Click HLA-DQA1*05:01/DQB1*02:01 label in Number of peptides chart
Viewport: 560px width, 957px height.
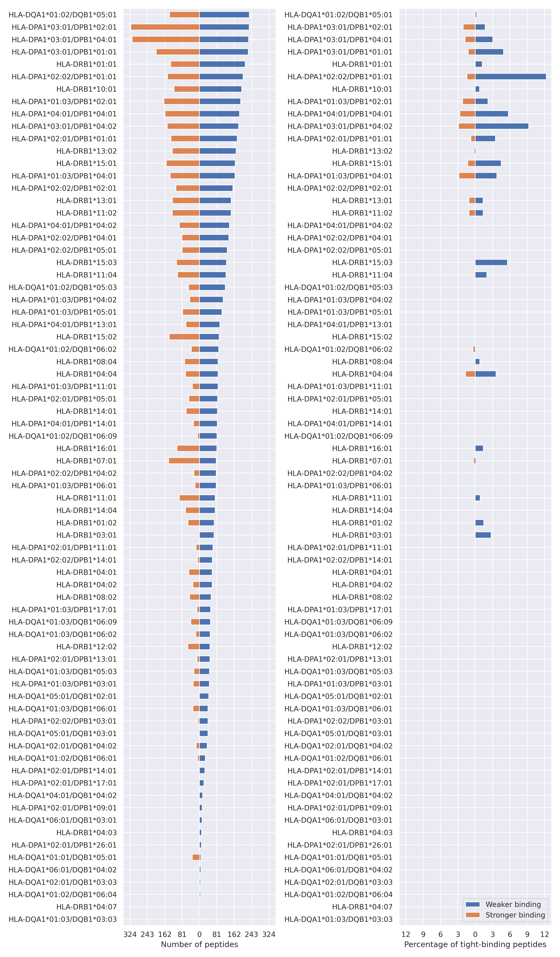(x=63, y=696)
